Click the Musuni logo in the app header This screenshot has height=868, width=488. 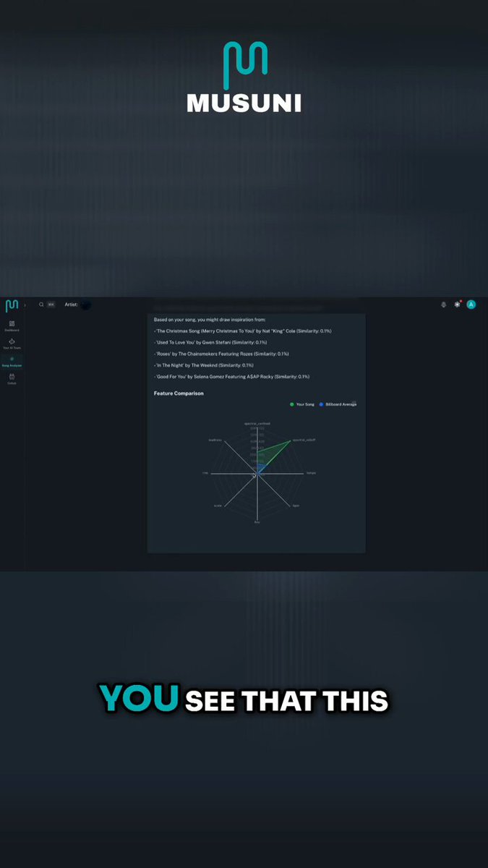(x=12, y=305)
